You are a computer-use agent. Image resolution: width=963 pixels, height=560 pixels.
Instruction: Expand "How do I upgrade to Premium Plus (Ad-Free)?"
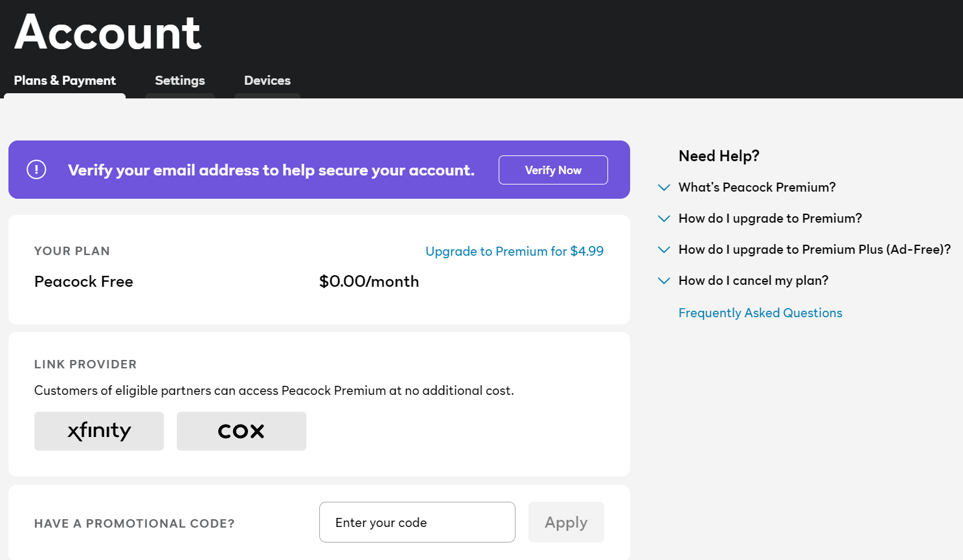[814, 249]
